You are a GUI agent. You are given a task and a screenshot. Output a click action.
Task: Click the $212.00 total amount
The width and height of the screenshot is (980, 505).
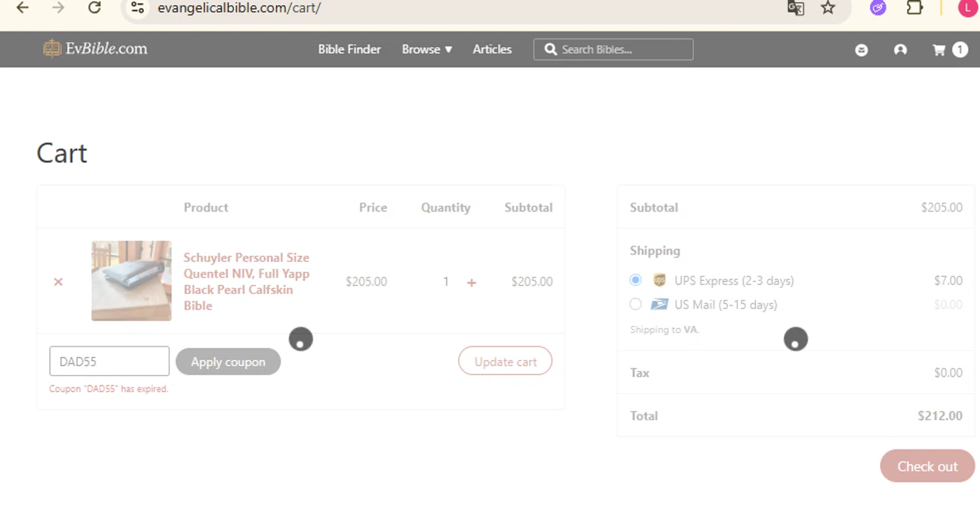click(940, 415)
